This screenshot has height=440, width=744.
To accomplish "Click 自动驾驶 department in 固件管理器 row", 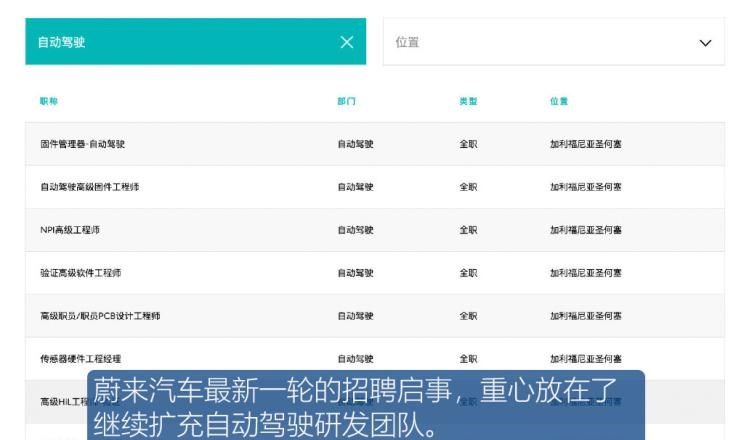I will coord(355,144).
